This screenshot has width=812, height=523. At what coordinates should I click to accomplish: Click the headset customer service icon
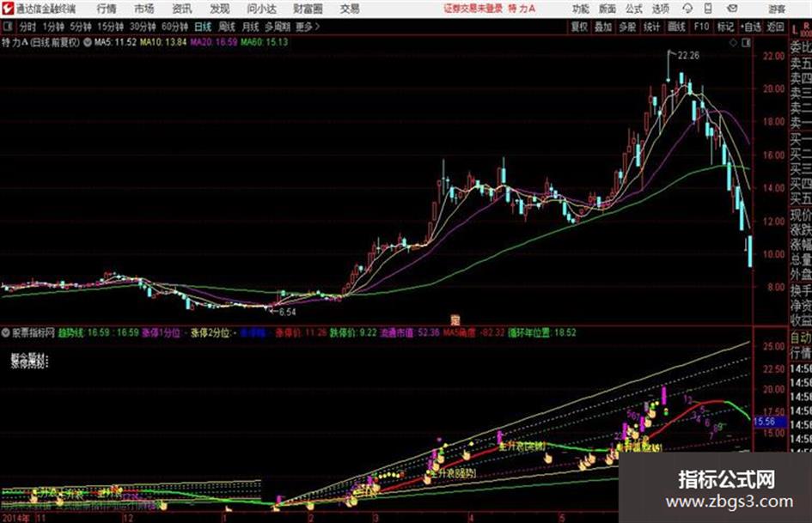pyautogui.click(x=687, y=9)
